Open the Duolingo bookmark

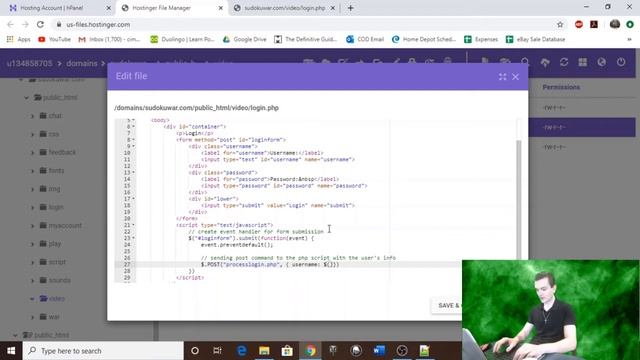coord(182,39)
